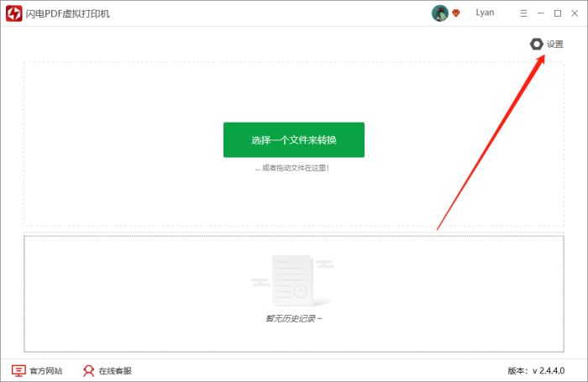Image resolution: width=588 pixels, height=382 pixels.
Task: Close the application window
Action: click(x=575, y=13)
